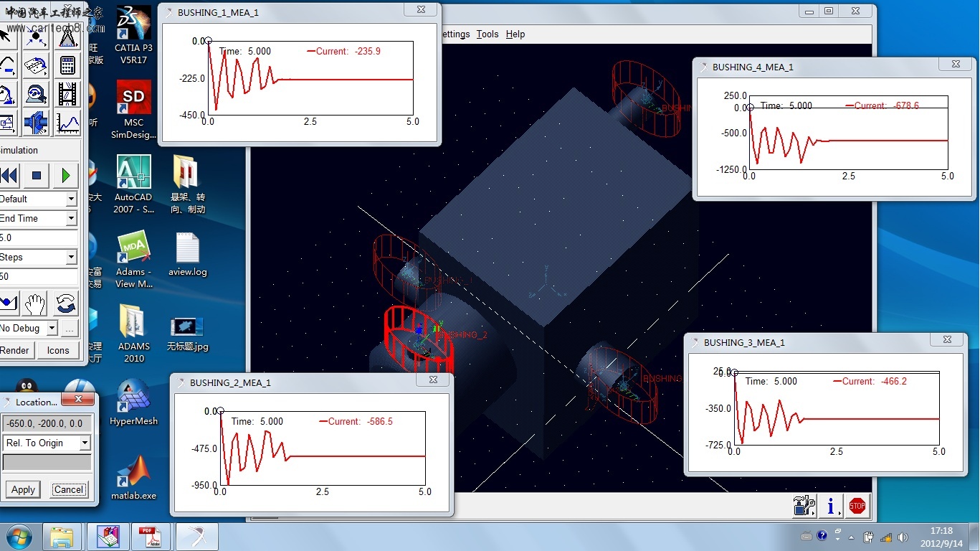Viewport: 980px width, 551px height.
Task: Show hidden tray icons with the up arrow
Action: 852,537
